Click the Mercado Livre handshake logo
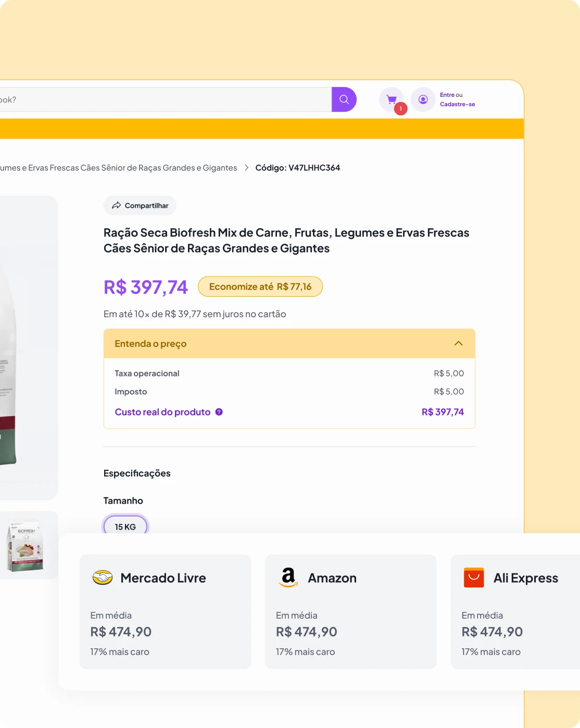Viewport: 580px width, 728px height. click(x=103, y=578)
